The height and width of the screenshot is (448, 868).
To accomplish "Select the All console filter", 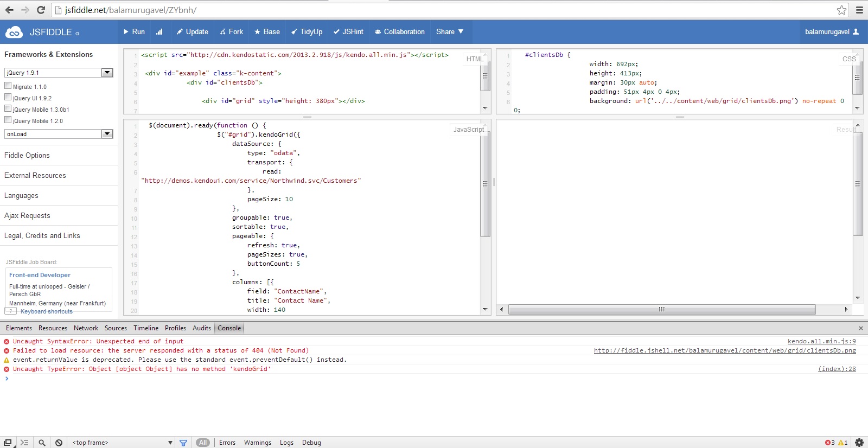I will tap(203, 443).
